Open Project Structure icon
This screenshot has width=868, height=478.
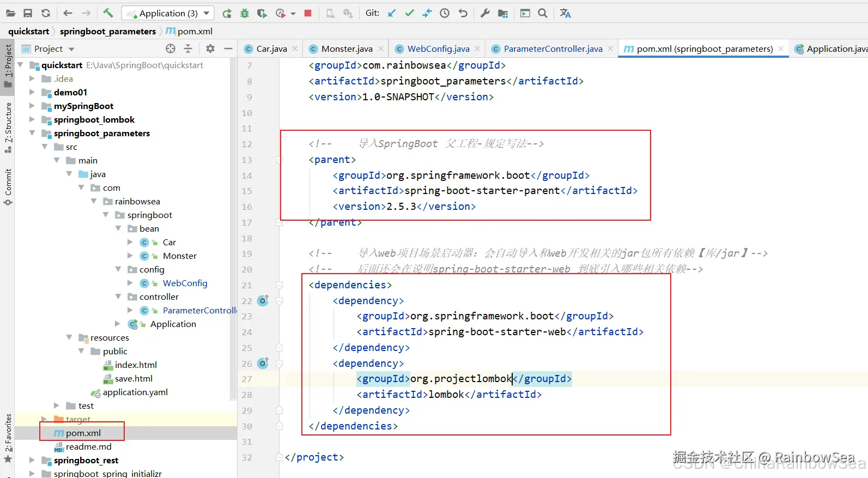tap(503, 13)
